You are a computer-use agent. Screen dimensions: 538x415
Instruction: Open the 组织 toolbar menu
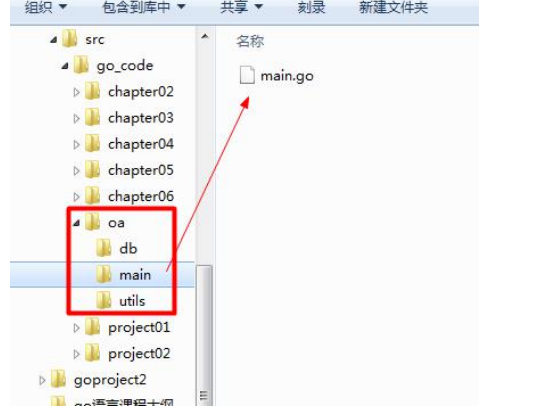tap(46, 7)
